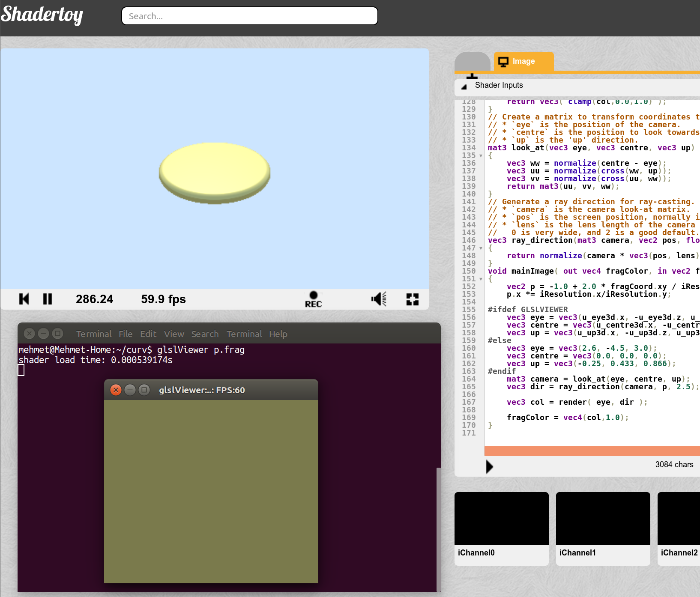The height and width of the screenshot is (597, 700).
Task: Click 'shader load time' terminal output line
Action: coord(96,360)
